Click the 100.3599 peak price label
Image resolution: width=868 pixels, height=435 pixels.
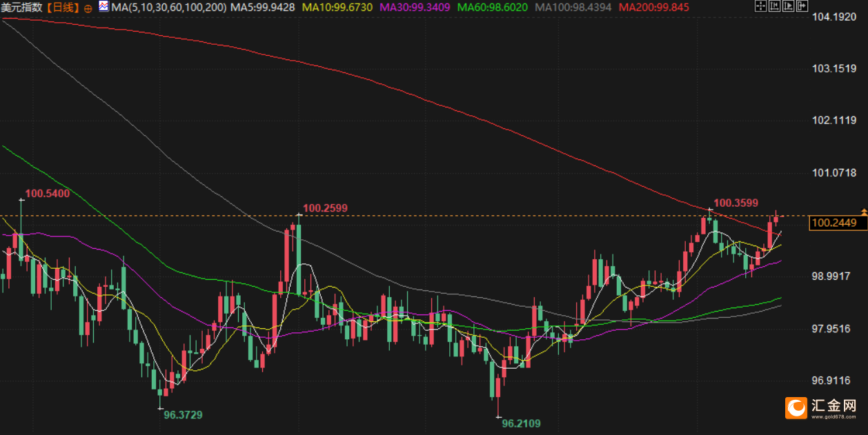(736, 203)
